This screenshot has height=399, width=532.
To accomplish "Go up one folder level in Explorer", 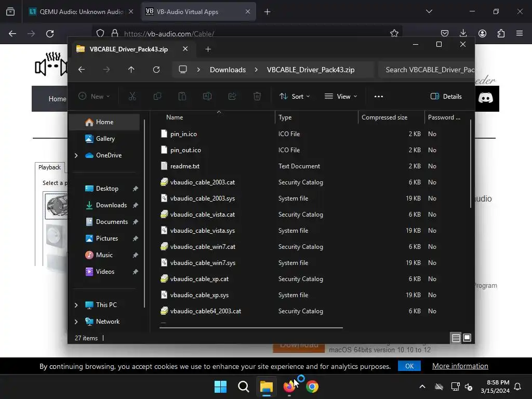I will click(x=131, y=70).
